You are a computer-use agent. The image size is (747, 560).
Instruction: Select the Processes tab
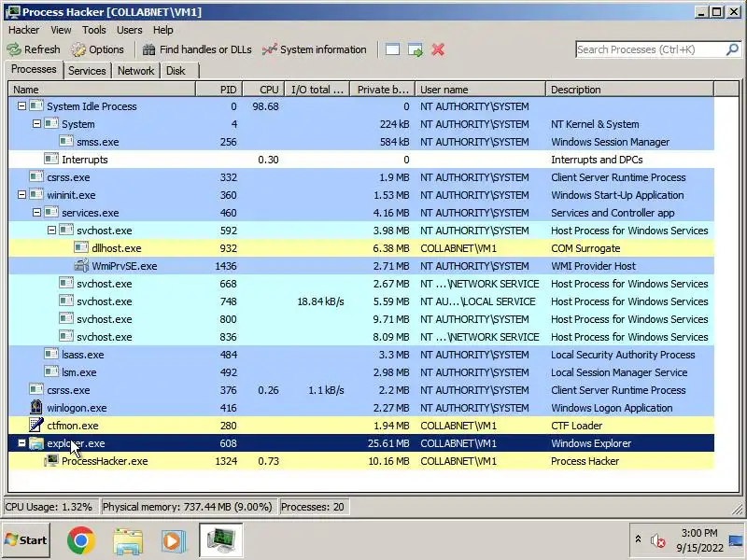pos(34,69)
